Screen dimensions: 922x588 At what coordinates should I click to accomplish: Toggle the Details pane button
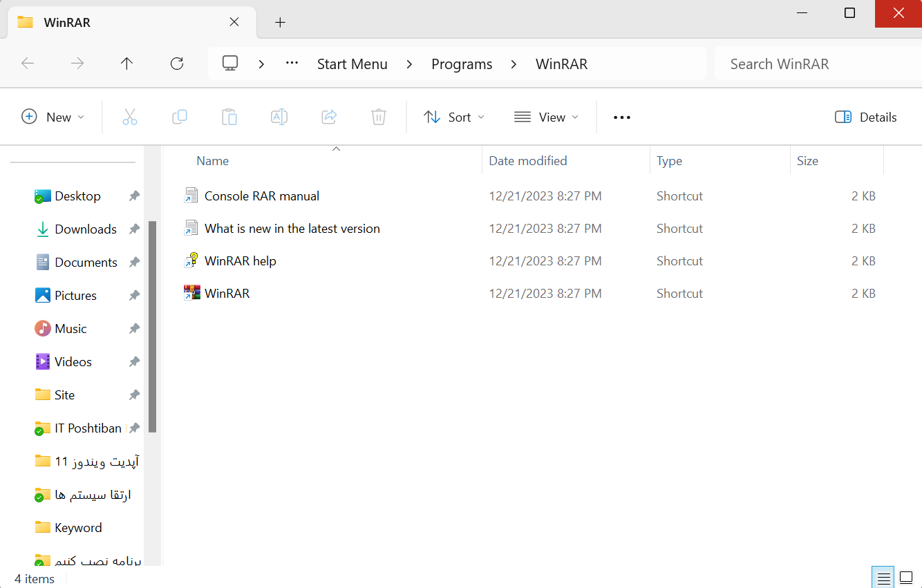tap(865, 117)
